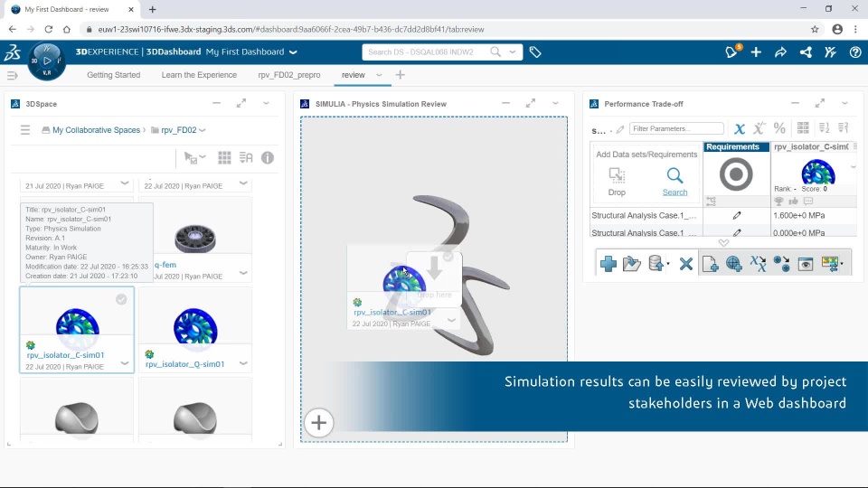Image resolution: width=868 pixels, height=488 pixels.
Task: Show information panel in 3DSpace
Action: [268, 157]
